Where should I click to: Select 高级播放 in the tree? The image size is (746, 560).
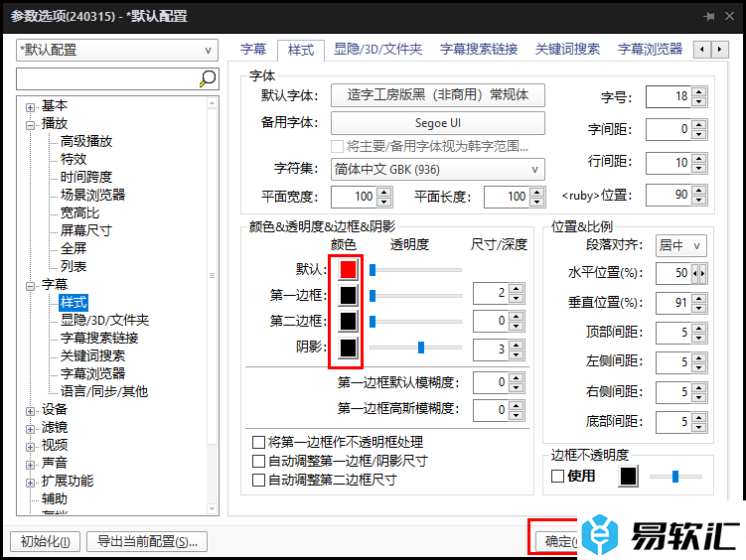[x=86, y=141]
